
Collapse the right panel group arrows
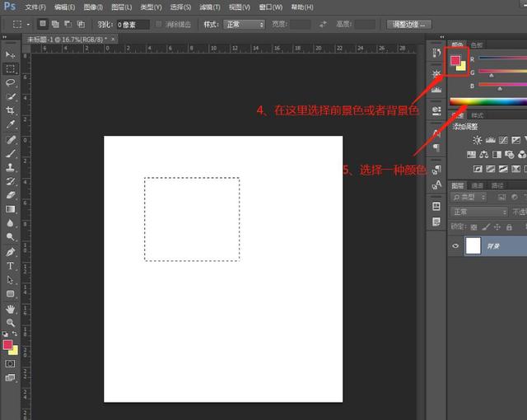442,36
